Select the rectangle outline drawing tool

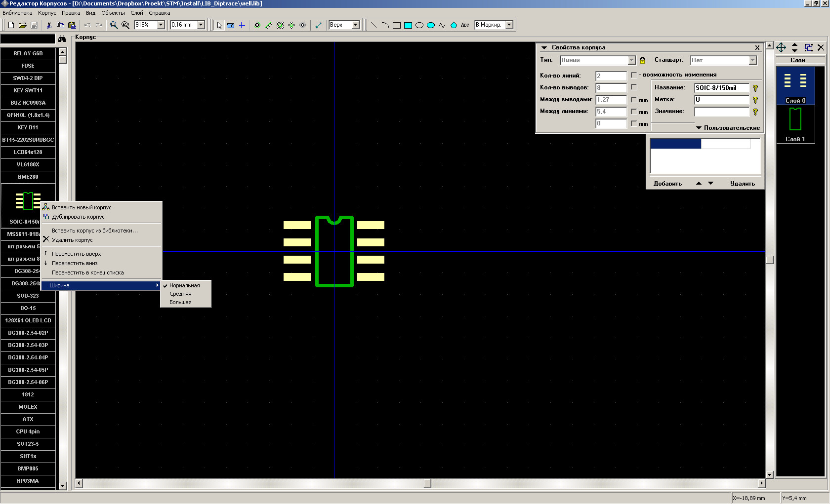tap(396, 25)
